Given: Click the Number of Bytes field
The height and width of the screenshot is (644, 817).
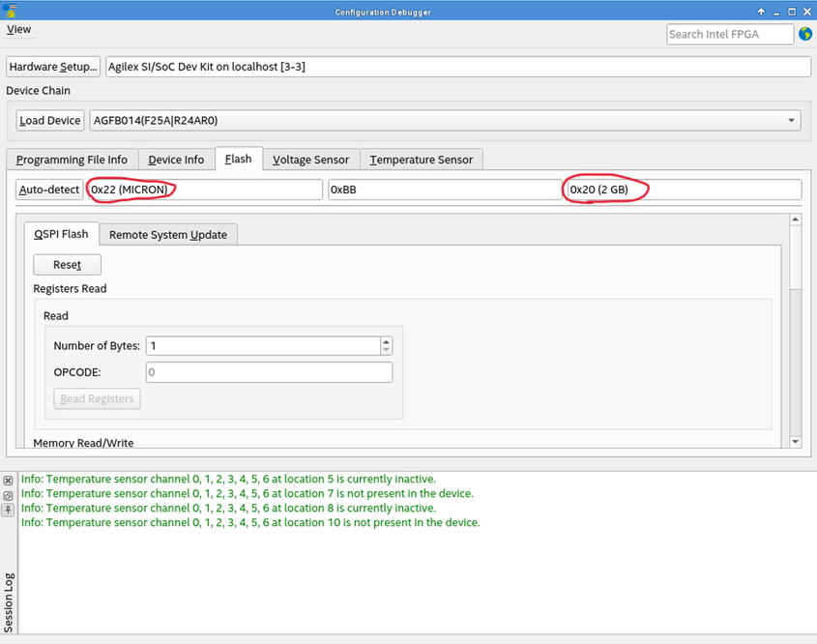Looking at the screenshot, I should pos(263,346).
